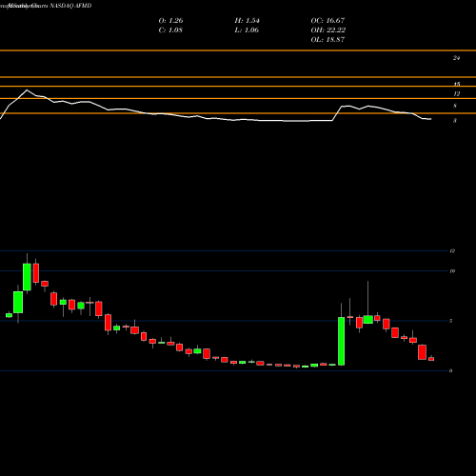Image resolution: width=476 pixels, height=476 pixels.
Task: Click the 10 label on the price axis
Action: coord(452,270)
